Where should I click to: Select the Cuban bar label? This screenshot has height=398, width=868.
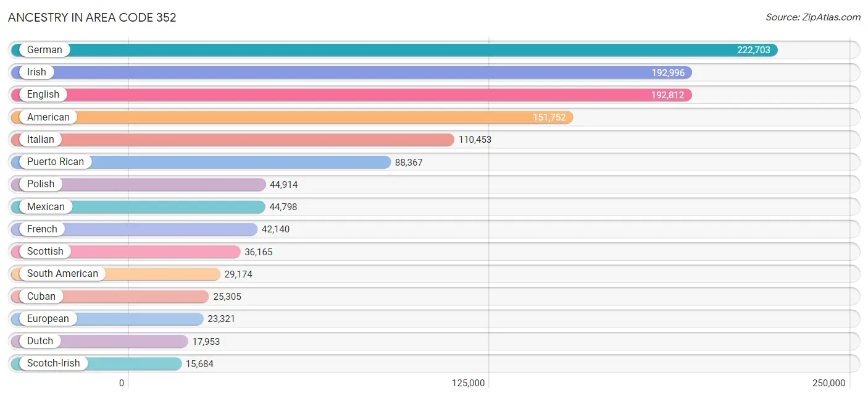pyautogui.click(x=41, y=297)
